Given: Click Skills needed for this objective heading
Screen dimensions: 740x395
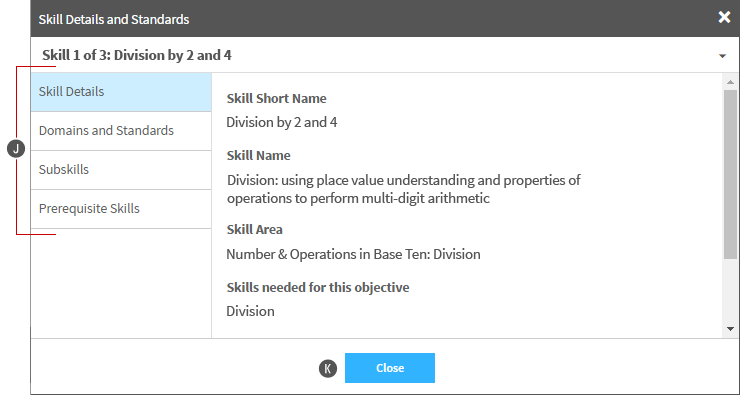Looking at the screenshot, I should [318, 287].
